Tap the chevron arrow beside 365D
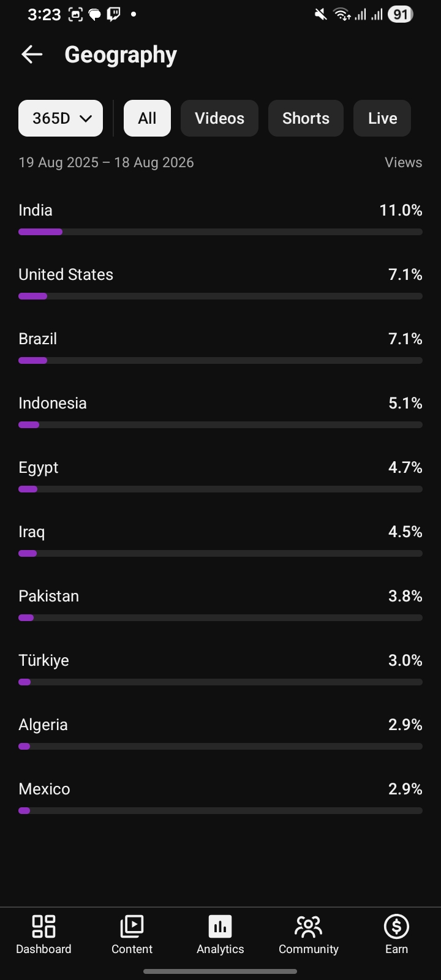Viewport: 441px width, 980px height. (86, 118)
